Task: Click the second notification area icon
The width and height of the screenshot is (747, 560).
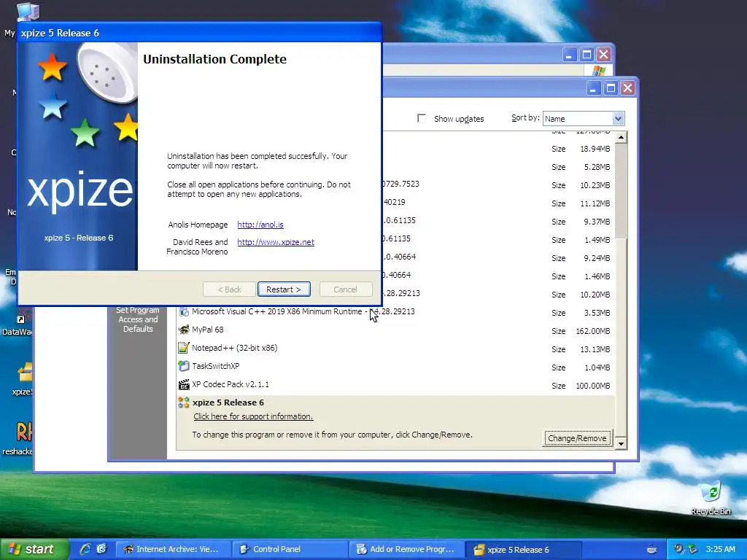Action: [692, 549]
